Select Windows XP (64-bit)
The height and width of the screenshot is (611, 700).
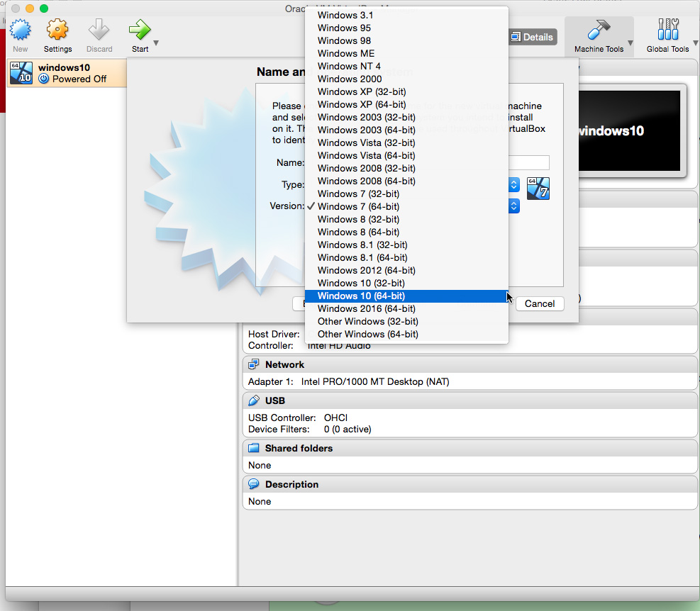pyautogui.click(x=406, y=104)
